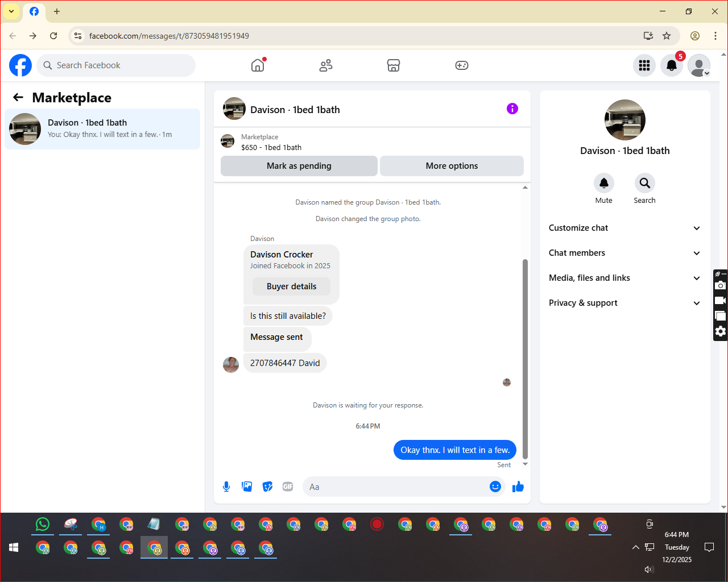The height and width of the screenshot is (582, 728).
Task: Send a voice clip with microphone icon
Action: point(226,487)
